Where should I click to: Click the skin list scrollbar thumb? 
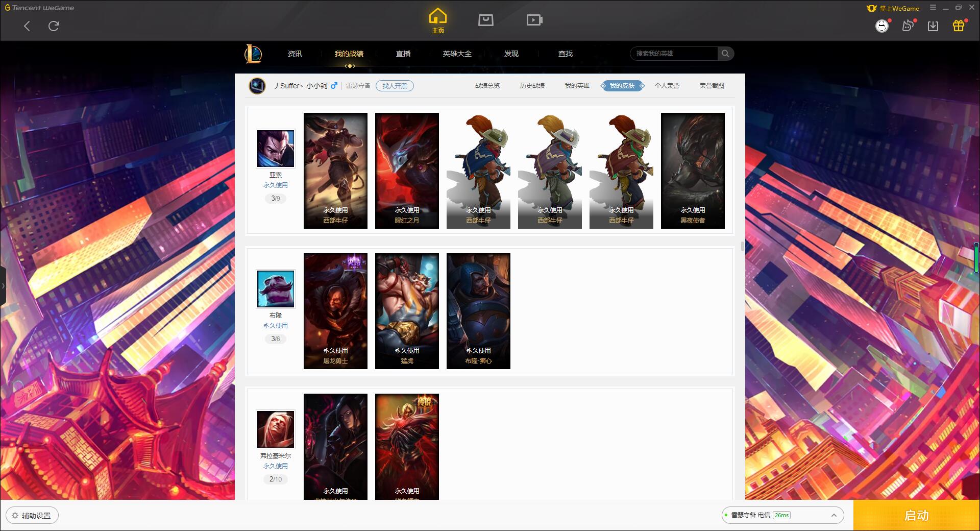point(743,246)
